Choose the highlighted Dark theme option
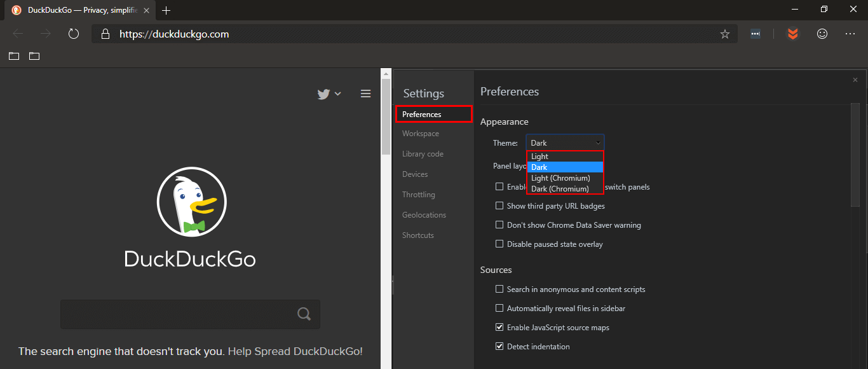 [565, 167]
